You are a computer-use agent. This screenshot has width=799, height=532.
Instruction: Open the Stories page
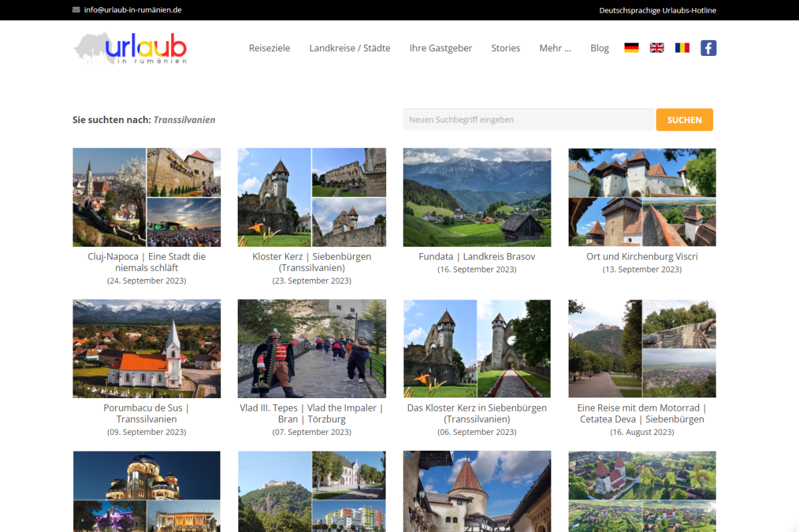point(505,48)
